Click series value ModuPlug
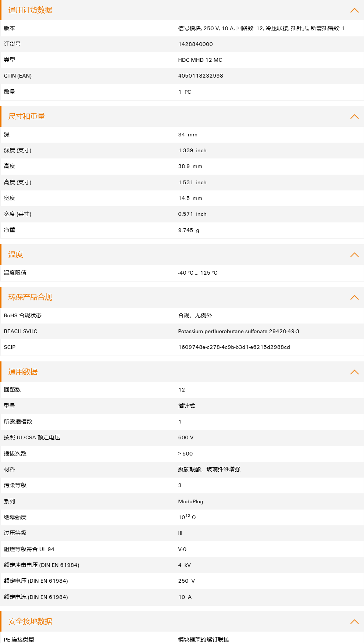Viewport: 364px width, 643px height. click(x=190, y=501)
